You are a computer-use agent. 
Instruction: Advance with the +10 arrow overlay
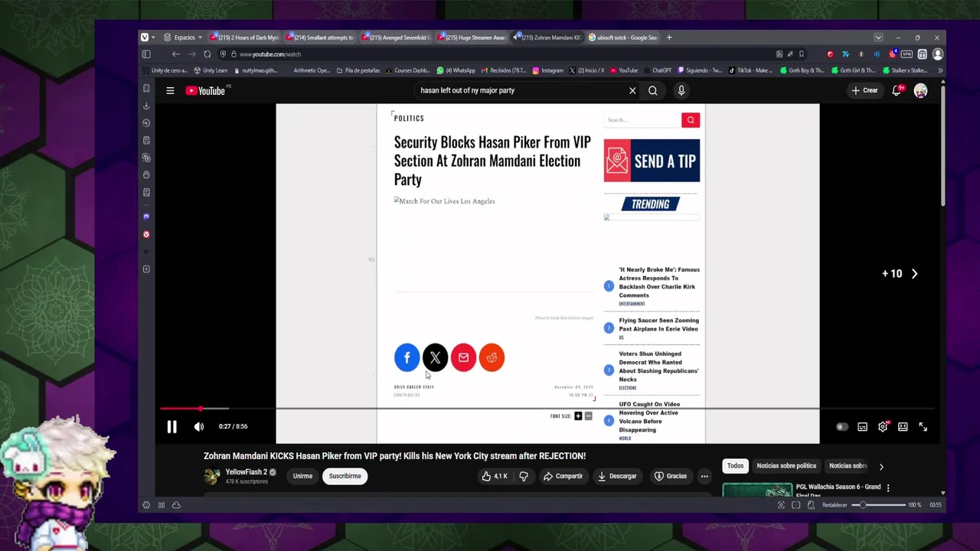[x=900, y=273]
